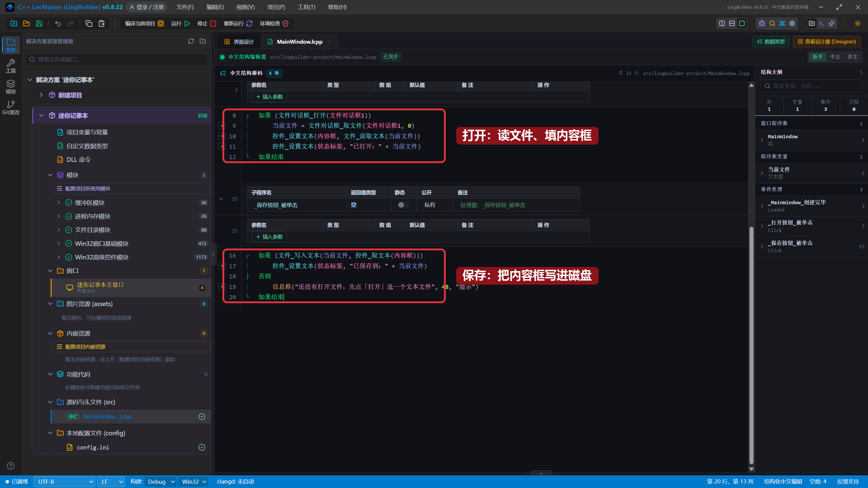Screen dimensions: 868x488
Task: Open the settings gear in top toolbar
Action: click(792, 23)
